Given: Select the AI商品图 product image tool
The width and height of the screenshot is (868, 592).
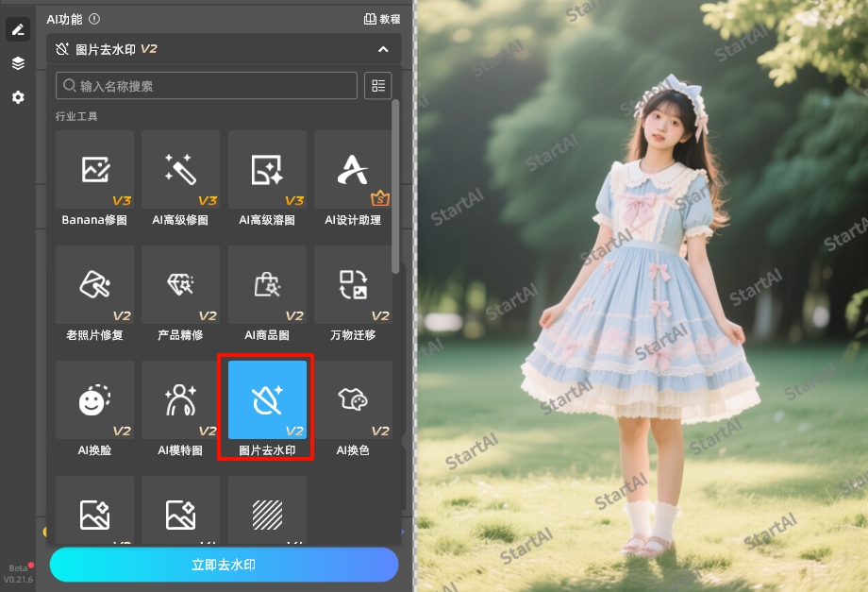Looking at the screenshot, I should click(266, 283).
